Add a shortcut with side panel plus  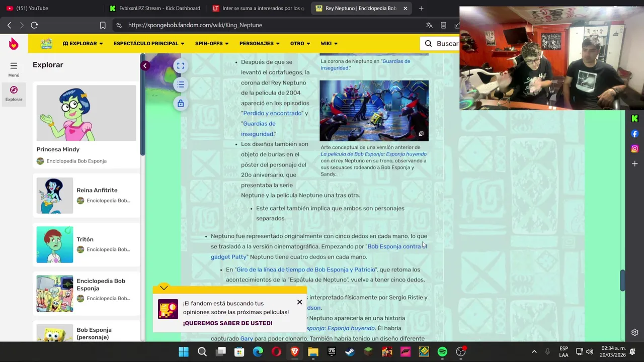(x=634, y=164)
